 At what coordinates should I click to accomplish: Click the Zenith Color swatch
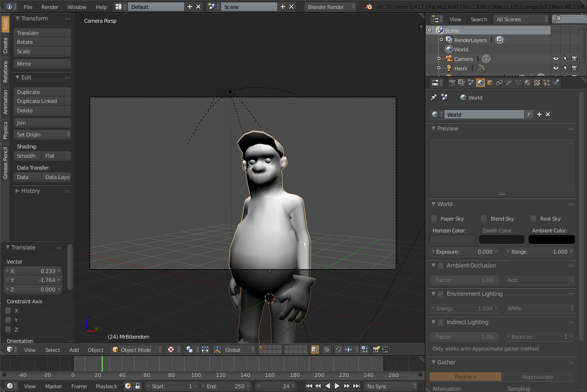coord(502,239)
